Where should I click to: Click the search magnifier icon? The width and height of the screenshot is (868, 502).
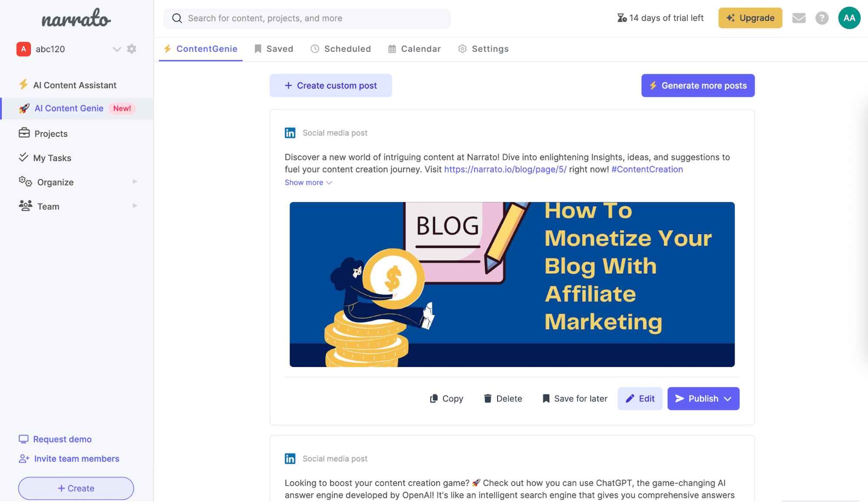[x=177, y=18]
